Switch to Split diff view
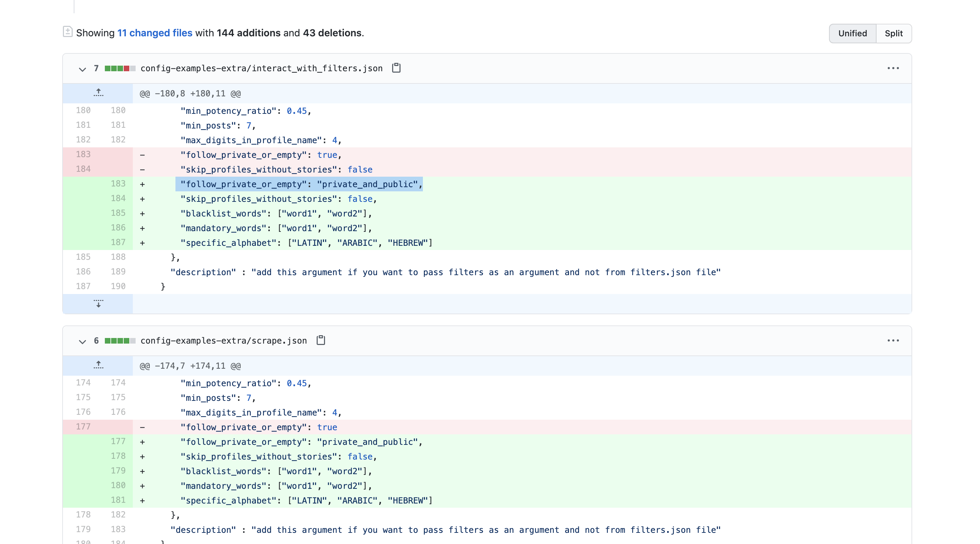The height and width of the screenshot is (544, 980). click(x=893, y=34)
